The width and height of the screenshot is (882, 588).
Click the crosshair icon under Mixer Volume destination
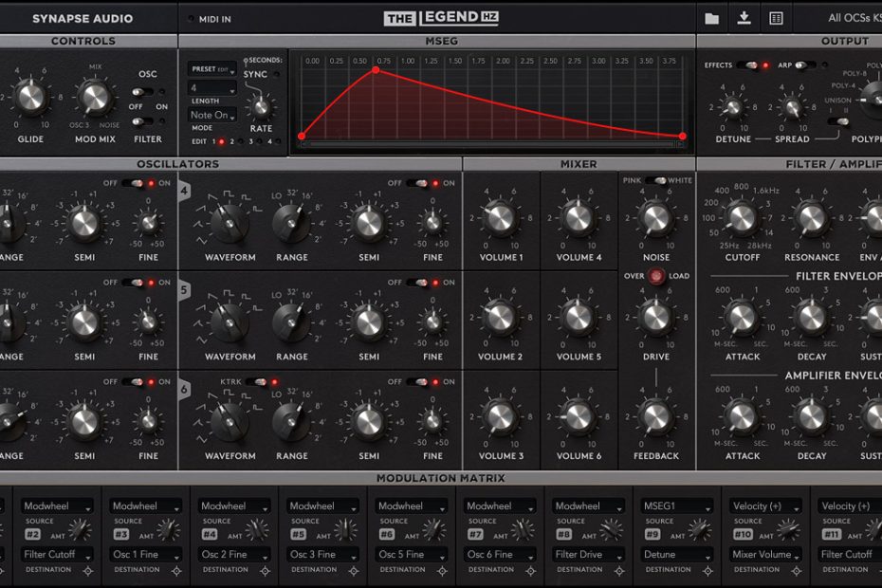pos(795,571)
